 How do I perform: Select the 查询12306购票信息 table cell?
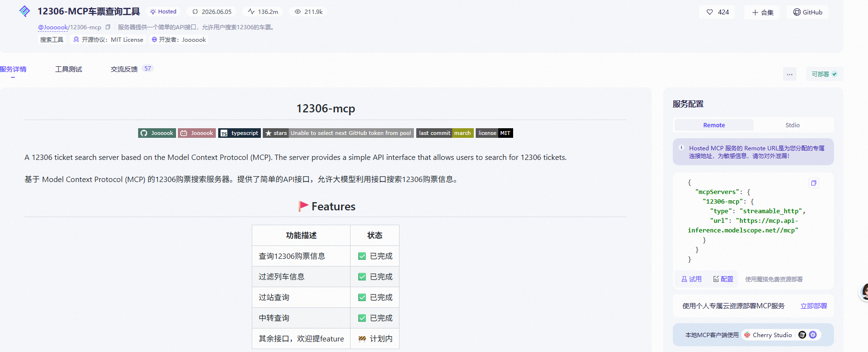(301, 256)
